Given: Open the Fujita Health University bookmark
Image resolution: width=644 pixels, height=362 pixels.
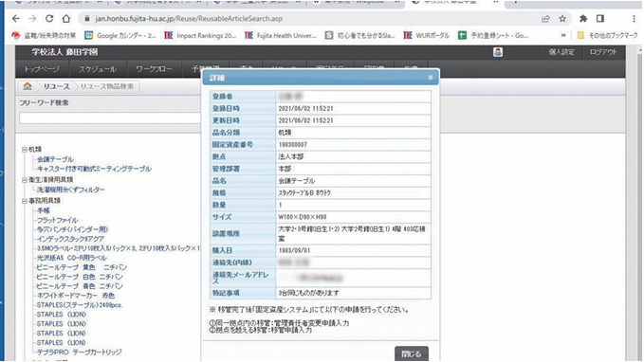Looking at the screenshot, I should (281, 36).
